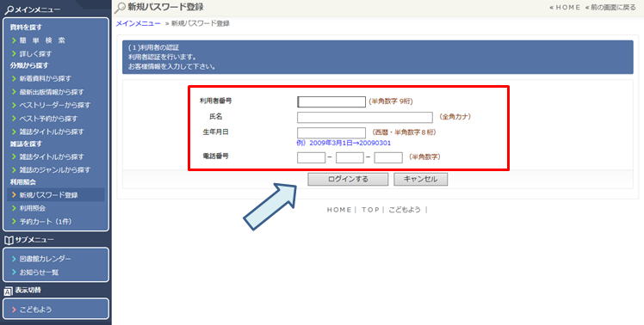Open 利用照会 sidebar item
Screen dimensions: 644x325
33,208
